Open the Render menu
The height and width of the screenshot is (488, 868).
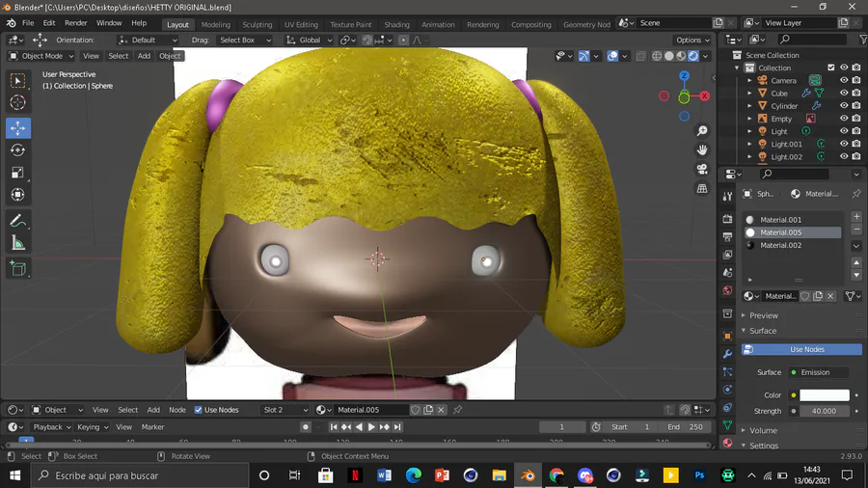click(x=76, y=23)
